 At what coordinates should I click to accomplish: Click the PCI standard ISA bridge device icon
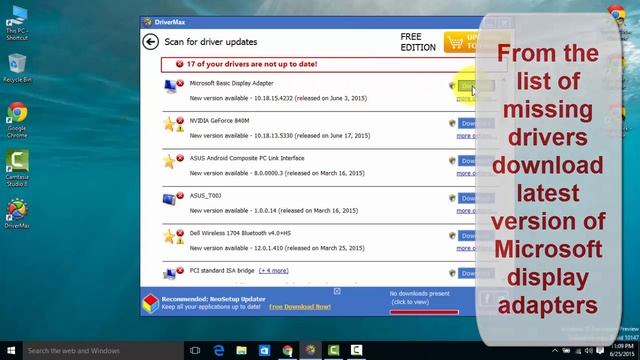click(169, 273)
